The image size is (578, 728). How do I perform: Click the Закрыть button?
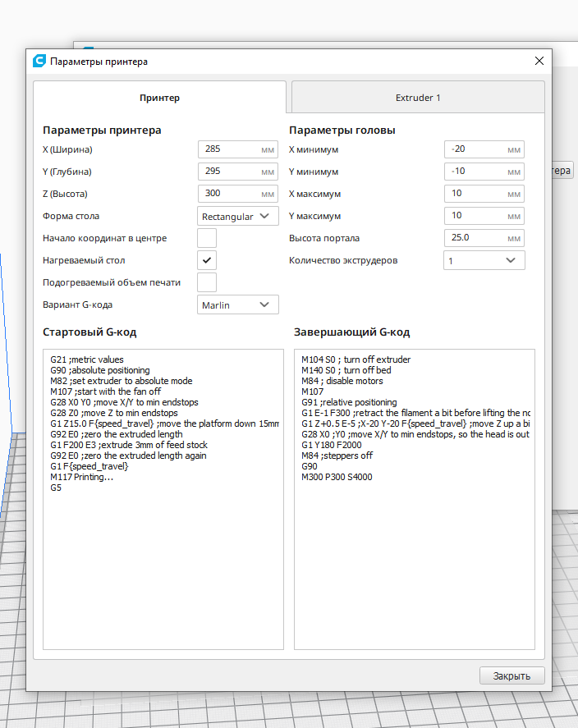coord(511,676)
